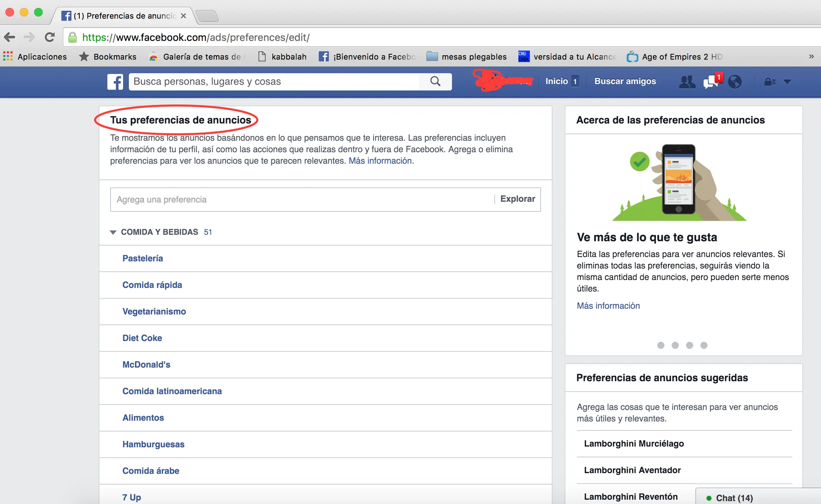Click the Explorar button

point(518,199)
